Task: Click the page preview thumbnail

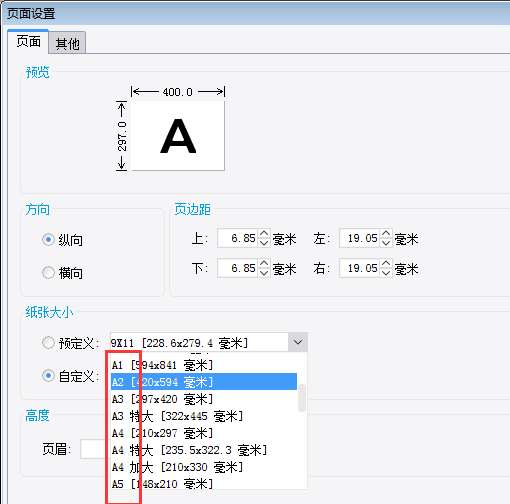Action: coord(178,136)
